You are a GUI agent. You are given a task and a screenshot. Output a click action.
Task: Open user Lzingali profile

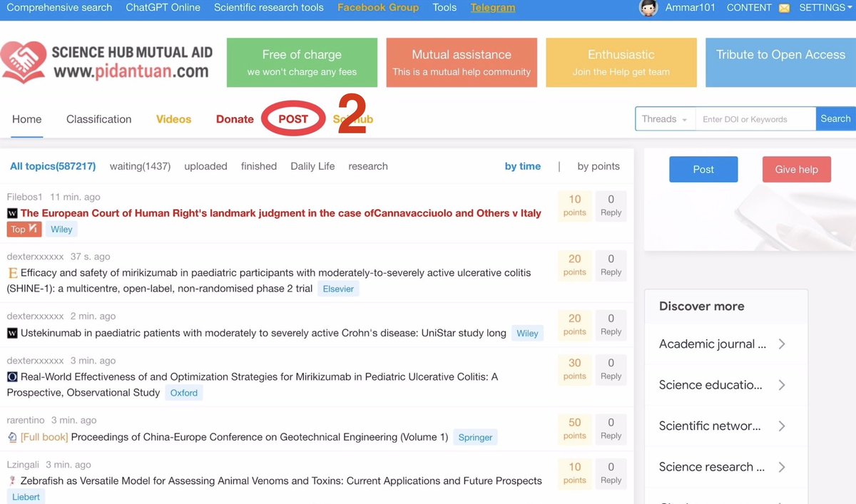coord(24,465)
